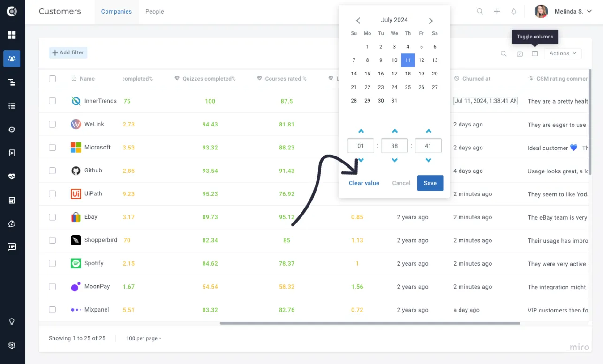
Task: Open the chat message icon in sidebar
Action: coord(12,247)
